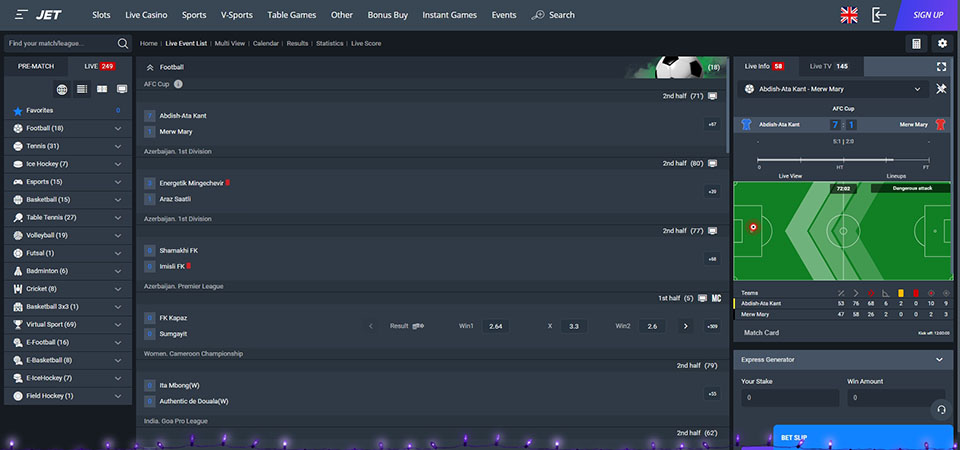Bet on Win2 odds 2.6
This screenshot has height=450, width=960.
(652, 326)
